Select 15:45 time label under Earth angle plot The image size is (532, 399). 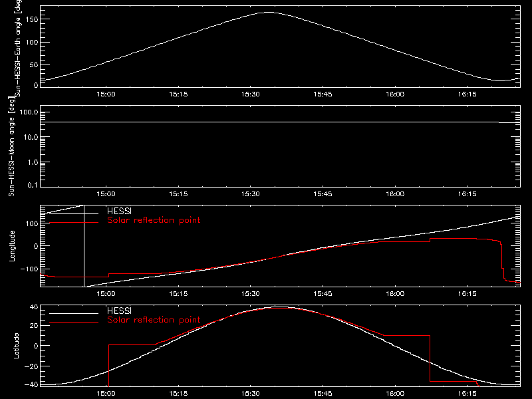click(323, 94)
